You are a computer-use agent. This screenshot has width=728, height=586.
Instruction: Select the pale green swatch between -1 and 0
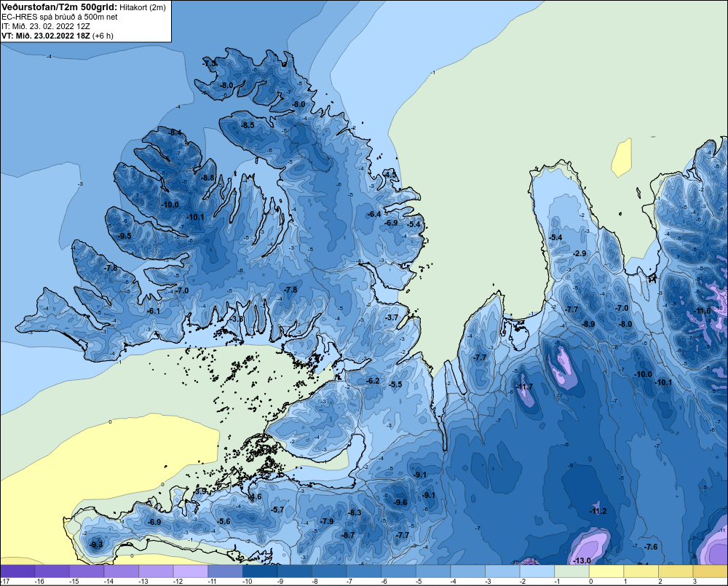[572, 571]
